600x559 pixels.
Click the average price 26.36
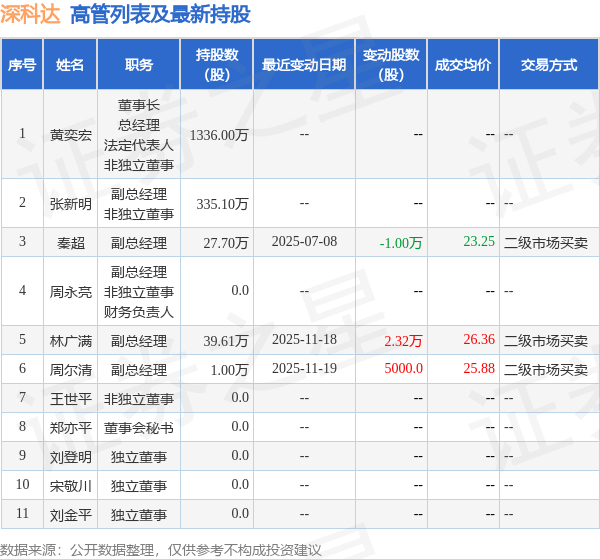(x=479, y=339)
